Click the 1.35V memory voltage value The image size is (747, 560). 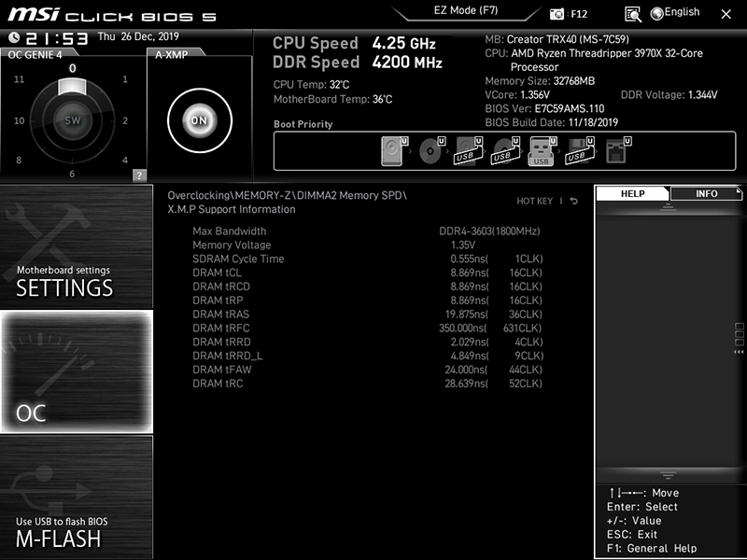point(462,245)
